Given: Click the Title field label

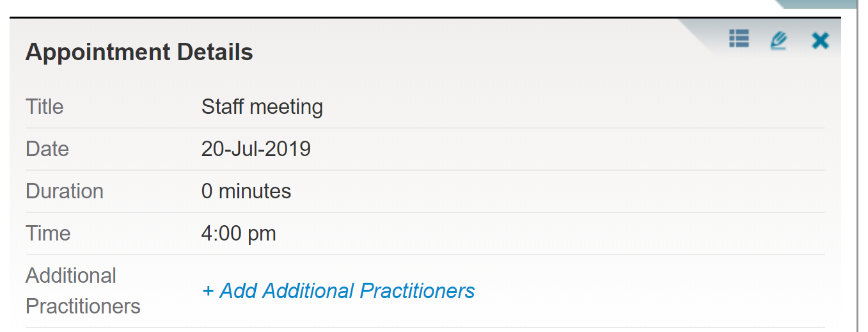Looking at the screenshot, I should point(45,107).
